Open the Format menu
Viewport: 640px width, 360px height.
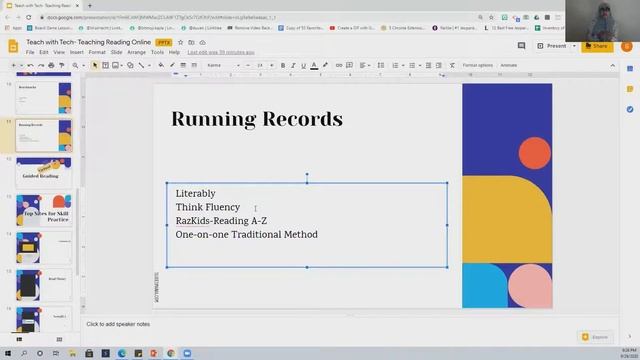coord(97,52)
